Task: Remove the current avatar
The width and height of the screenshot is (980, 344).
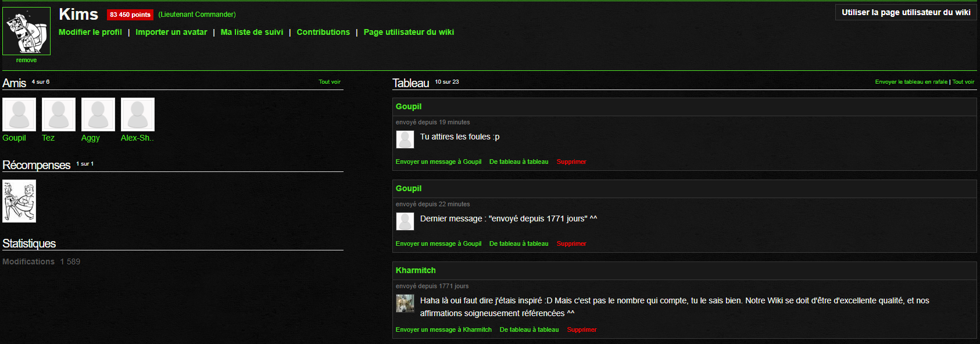Action: (26, 60)
